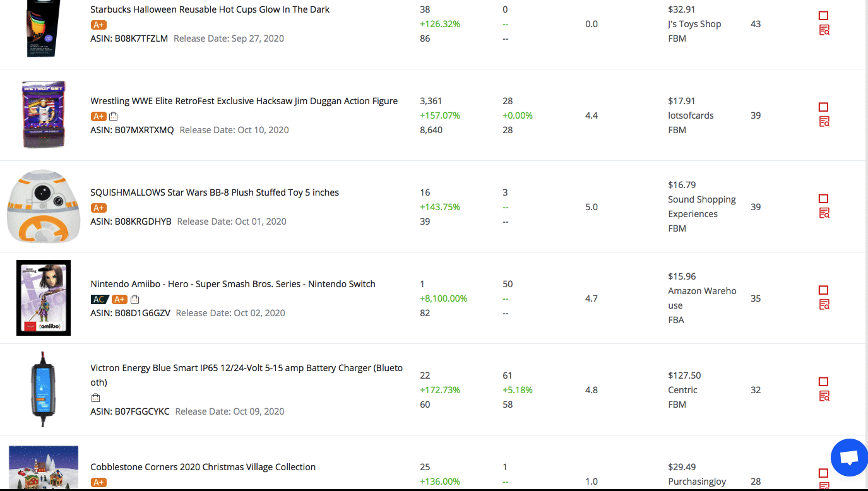
Task: Click the BB-8 plush product thumbnail
Action: point(44,206)
